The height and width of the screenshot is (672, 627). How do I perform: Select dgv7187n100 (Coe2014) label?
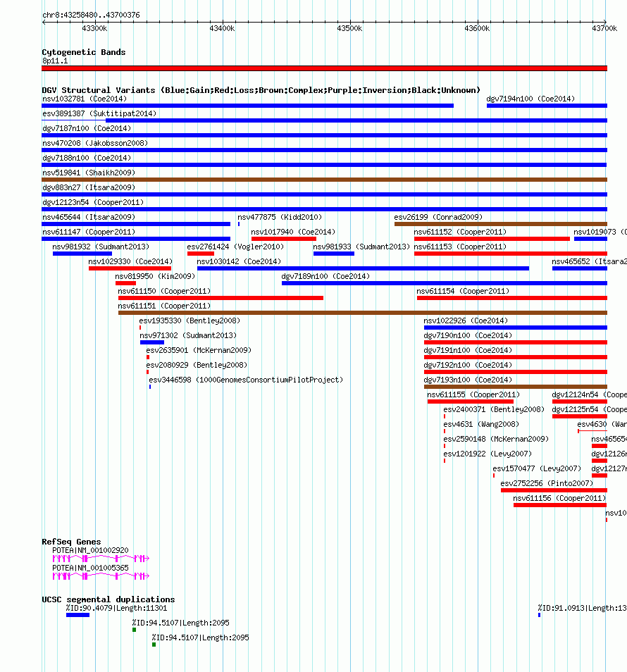click(87, 129)
